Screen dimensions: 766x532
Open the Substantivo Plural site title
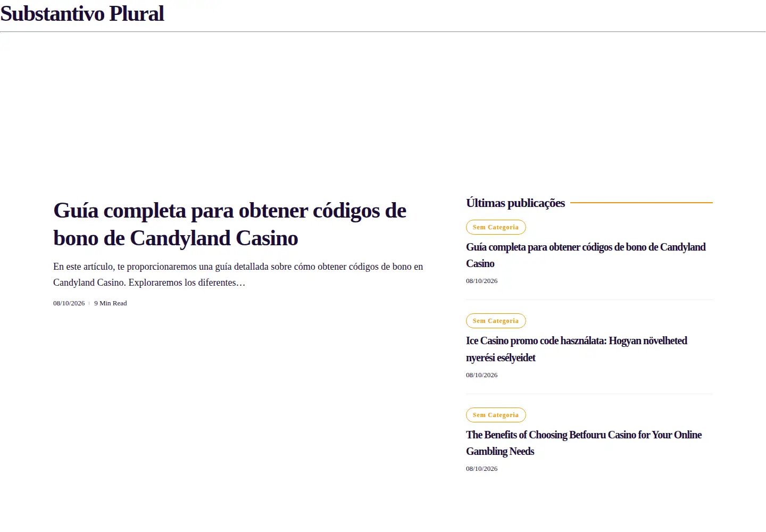[x=82, y=14]
